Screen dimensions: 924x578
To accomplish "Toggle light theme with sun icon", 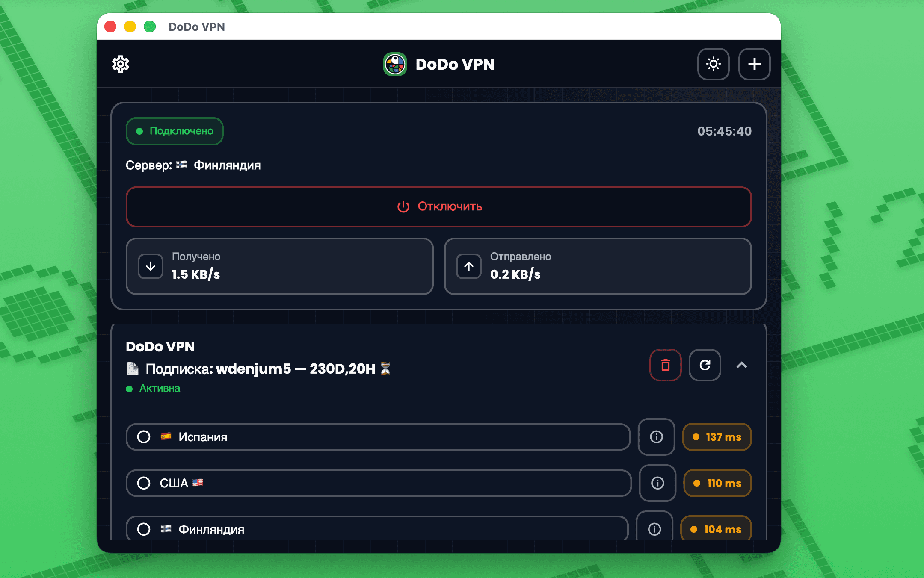I will tap(713, 64).
